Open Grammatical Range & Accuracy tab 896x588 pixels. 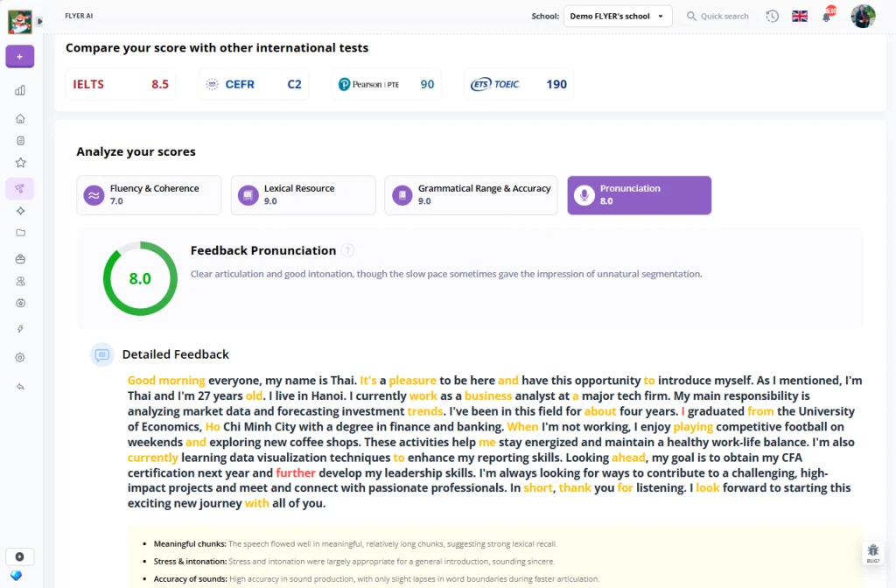coord(471,195)
